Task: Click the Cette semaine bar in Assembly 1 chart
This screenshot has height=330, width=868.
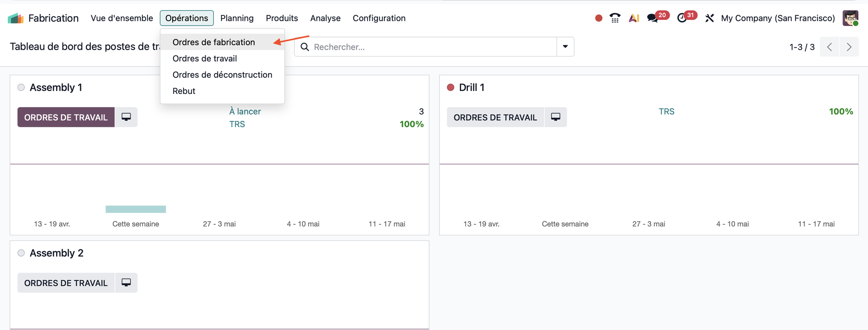Action: click(136, 209)
